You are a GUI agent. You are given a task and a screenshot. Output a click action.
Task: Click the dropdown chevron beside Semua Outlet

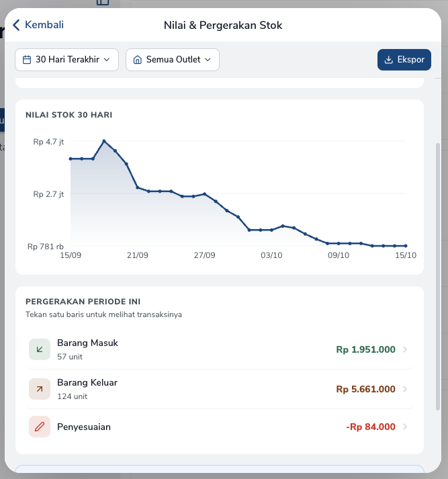tap(208, 60)
